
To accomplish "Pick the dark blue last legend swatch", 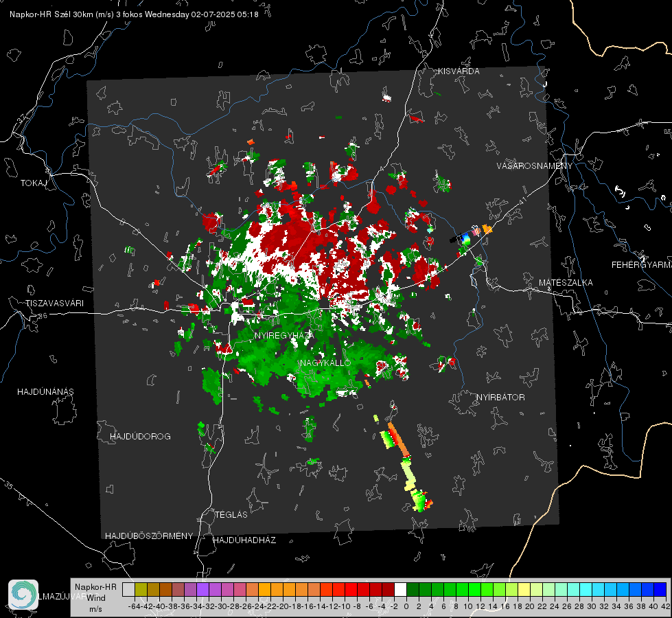I will pyautogui.click(x=660, y=589).
